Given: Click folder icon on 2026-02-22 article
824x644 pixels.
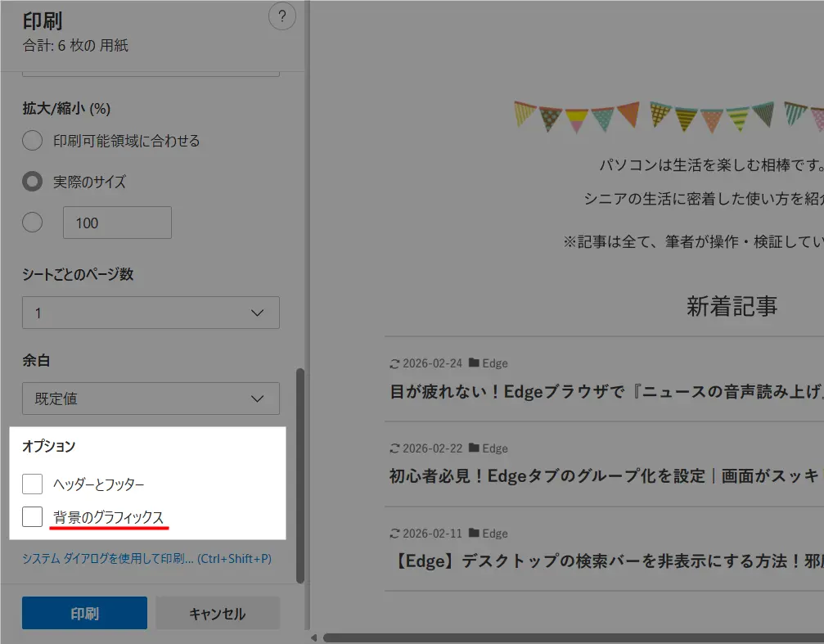Looking at the screenshot, I should tap(474, 448).
